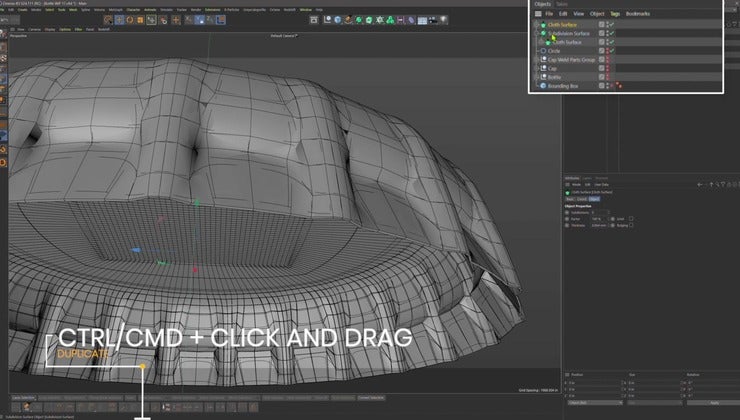740x420 pixels.
Task: Switch to the Coord tab in Attributes
Action: pyautogui.click(x=582, y=199)
